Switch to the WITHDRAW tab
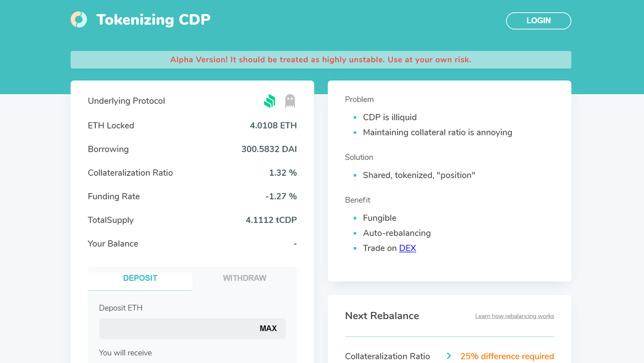644x363 pixels. tap(245, 278)
